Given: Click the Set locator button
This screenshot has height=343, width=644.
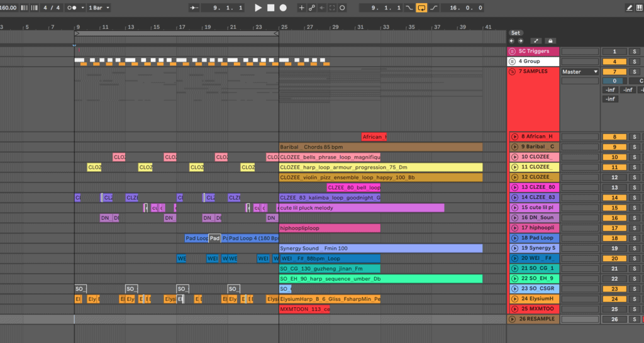Looking at the screenshot, I should 516,33.
